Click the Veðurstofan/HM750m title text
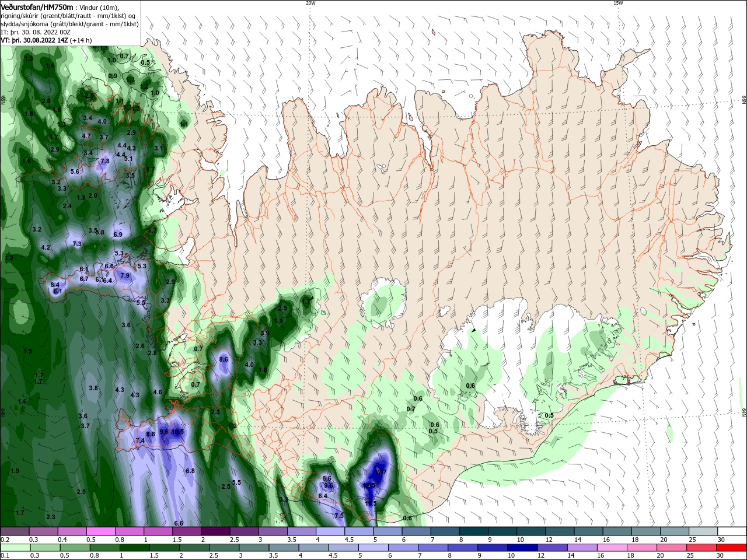The image size is (747, 560). pos(37,6)
